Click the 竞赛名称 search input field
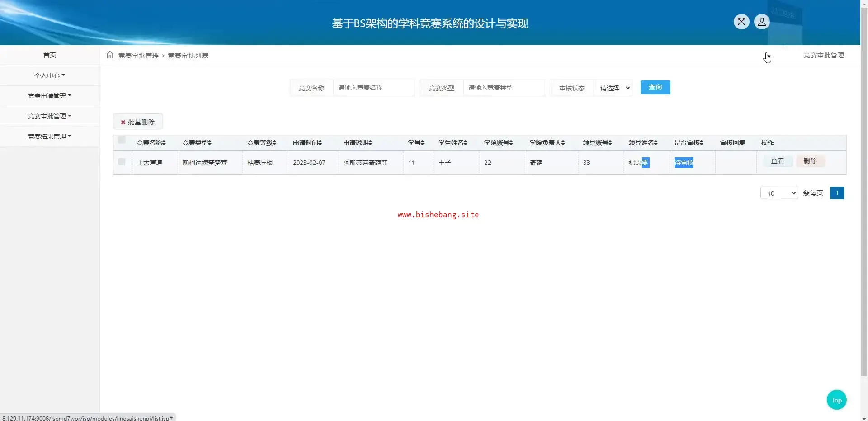The width and height of the screenshot is (868, 421). click(373, 88)
